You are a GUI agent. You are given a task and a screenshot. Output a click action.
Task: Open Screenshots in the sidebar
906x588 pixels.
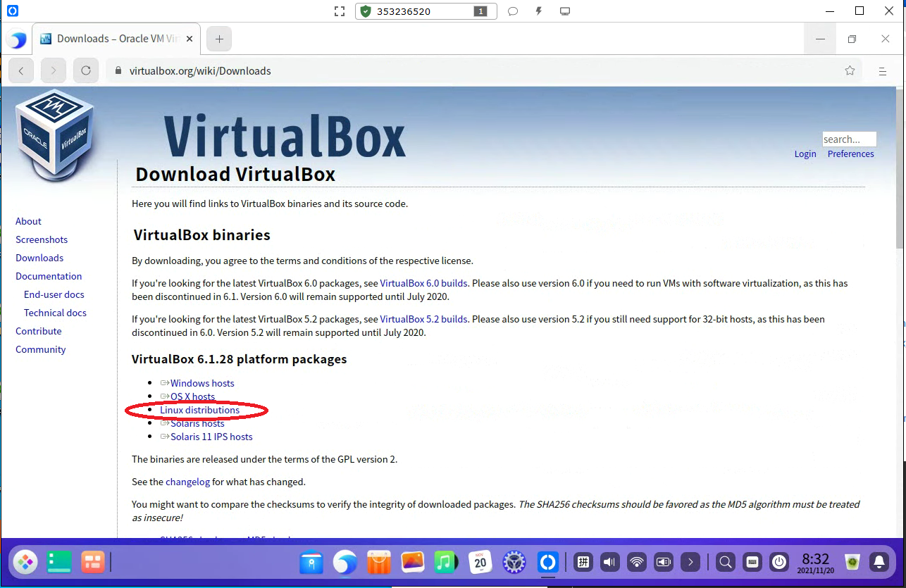click(x=42, y=239)
